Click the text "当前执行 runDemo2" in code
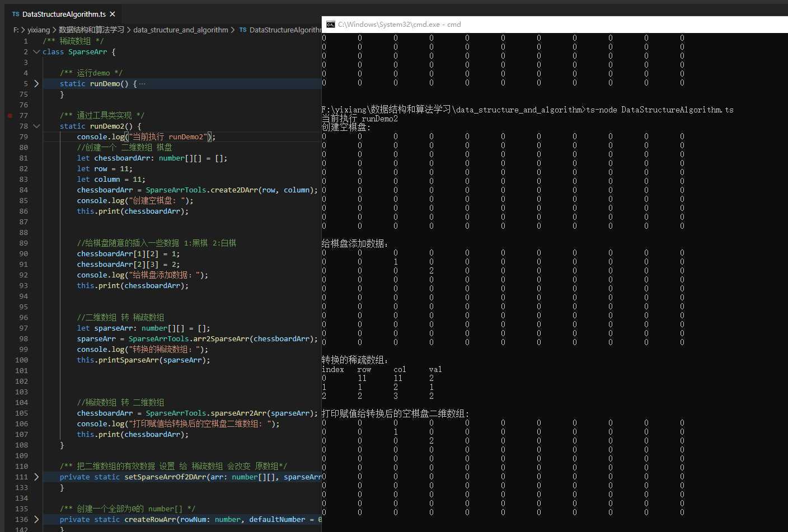The image size is (788, 532). point(168,136)
